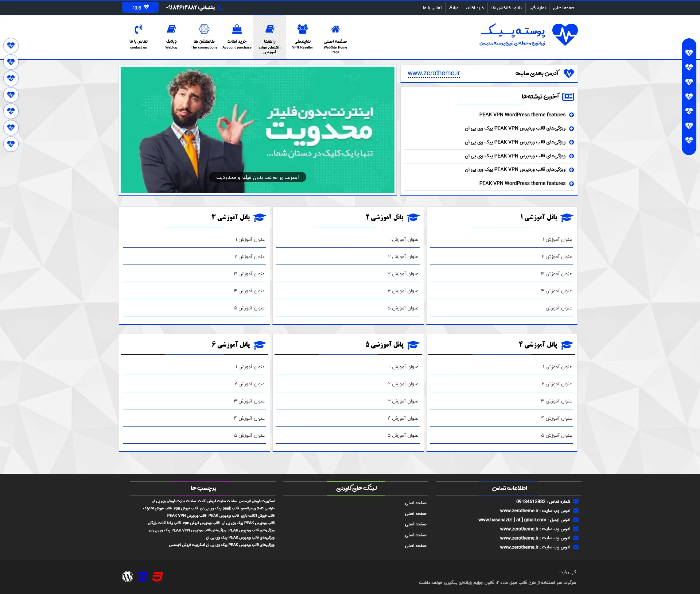The height and width of the screenshot is (594, 700).
Task: Open عنوان آموزش ۲ in پانل آموزشی ۴
Action: pos(557,384)
